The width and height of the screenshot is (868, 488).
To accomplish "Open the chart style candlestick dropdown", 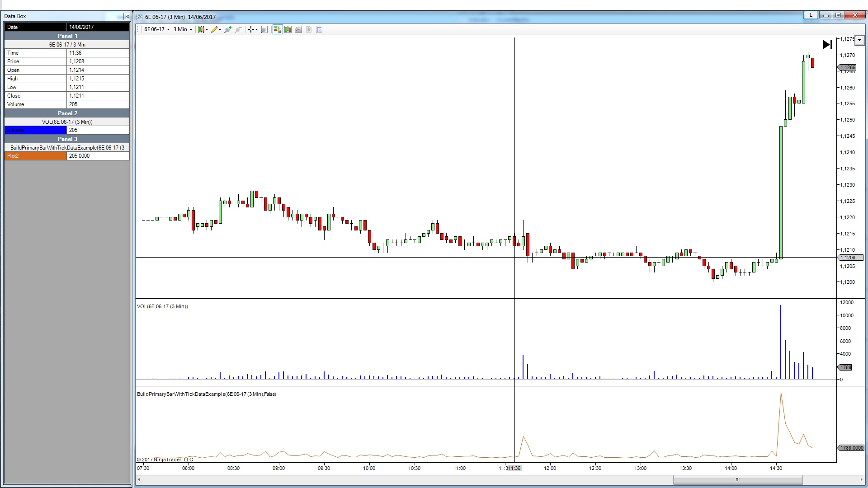I will coord(203,29).
